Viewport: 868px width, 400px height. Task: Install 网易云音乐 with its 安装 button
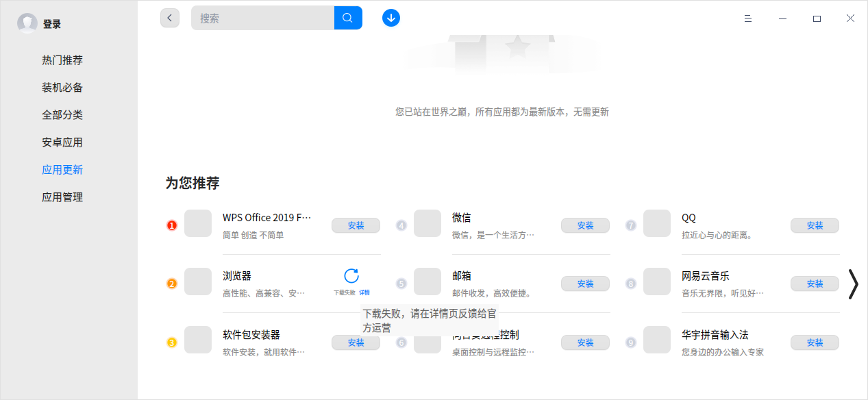click(815, 283)
